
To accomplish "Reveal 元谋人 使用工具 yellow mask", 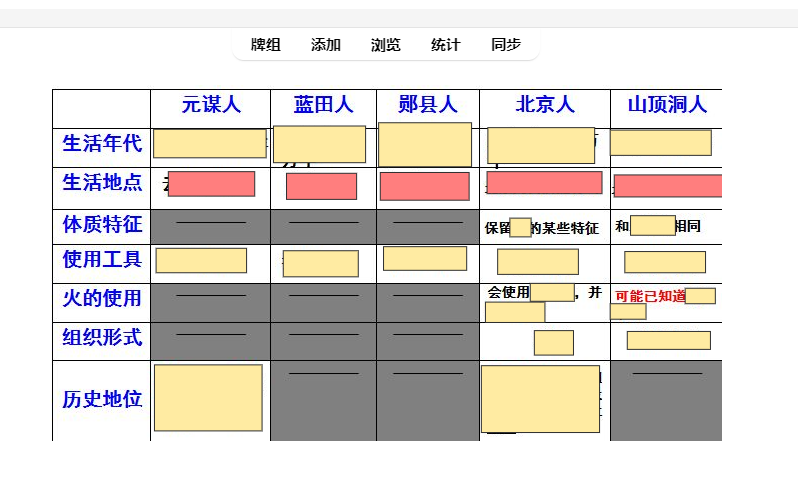I will [201, 261].
